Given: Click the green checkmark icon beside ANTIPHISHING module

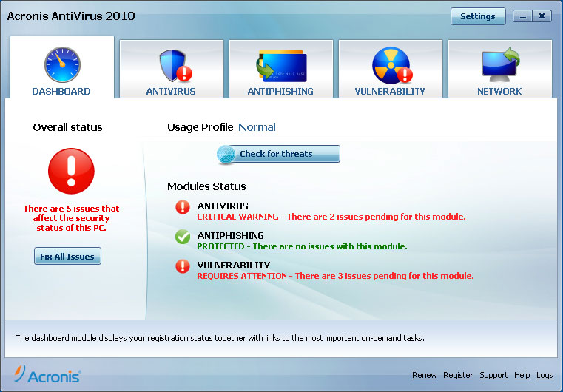Looking at the screenshot, I should click(183, 237).
